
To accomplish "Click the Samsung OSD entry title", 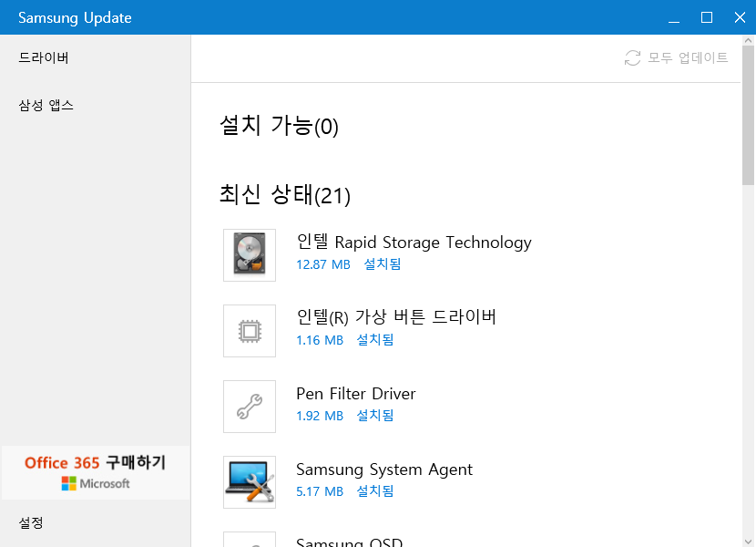I will (349, 542).
